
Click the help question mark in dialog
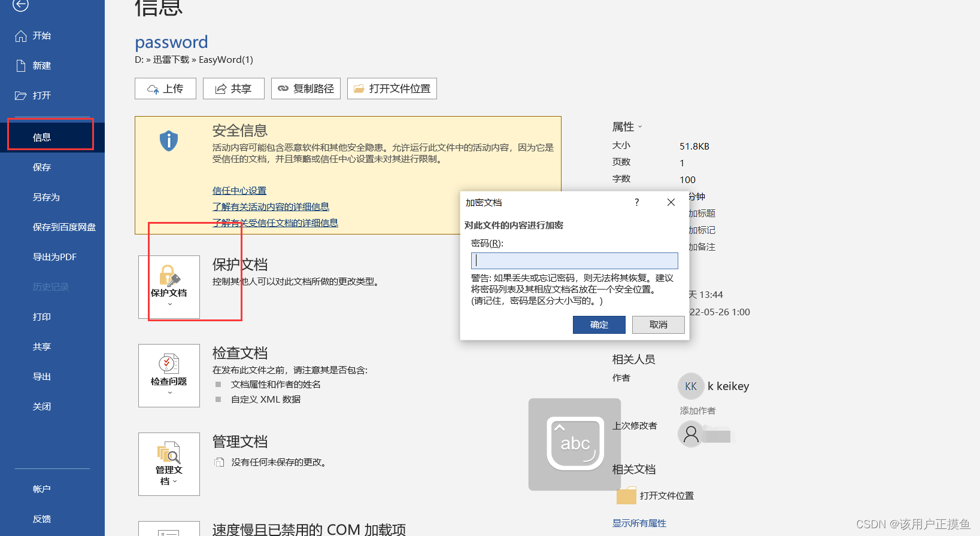pos(636,202)
